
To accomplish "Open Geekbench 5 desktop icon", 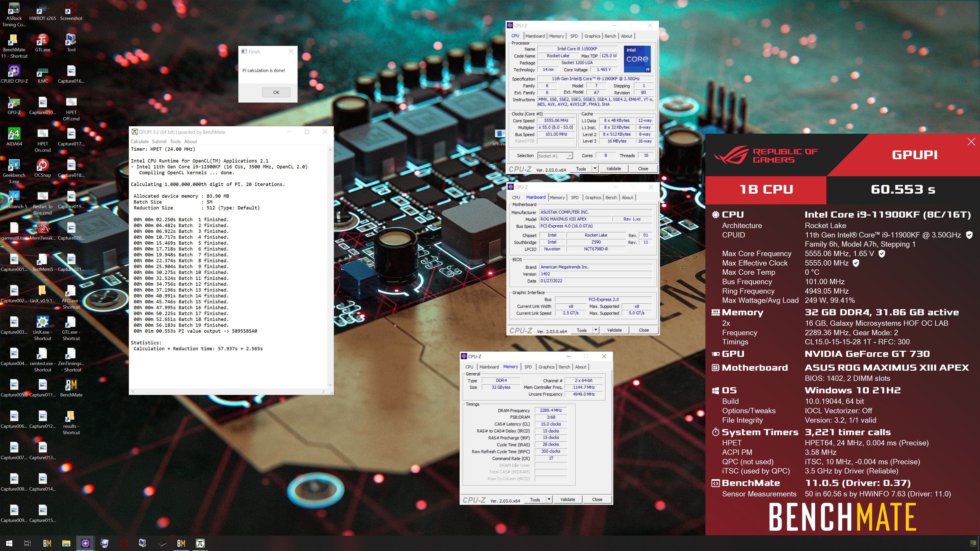I will coord(14,200).
